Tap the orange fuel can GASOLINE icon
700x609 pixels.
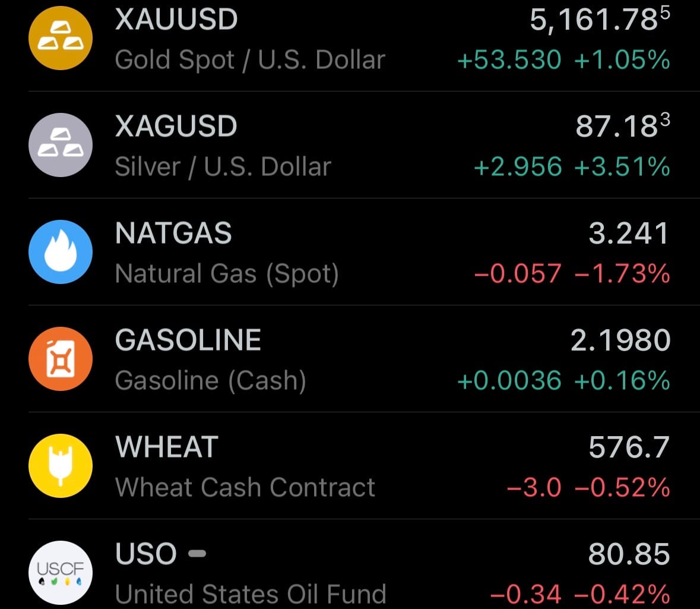[x=61, y=359]
